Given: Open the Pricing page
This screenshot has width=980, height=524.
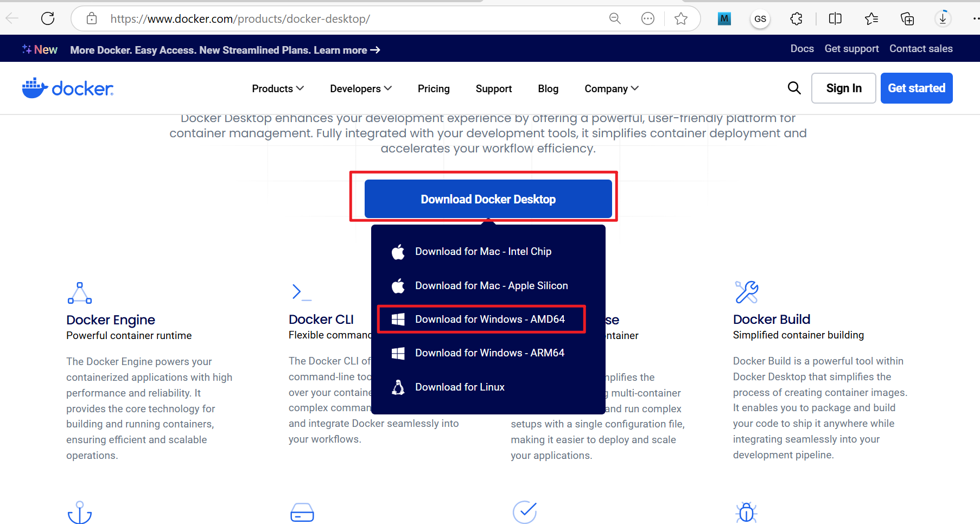Looking at the screenshot, I should pyautogui.click(x=434, y=88).
